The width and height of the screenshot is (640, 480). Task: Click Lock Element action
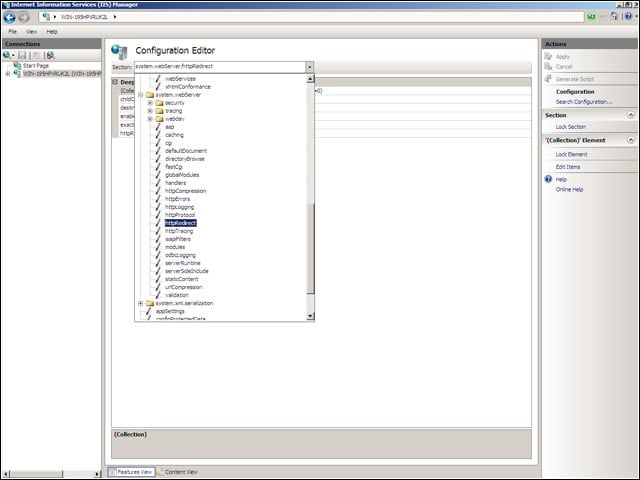(571, 154)
